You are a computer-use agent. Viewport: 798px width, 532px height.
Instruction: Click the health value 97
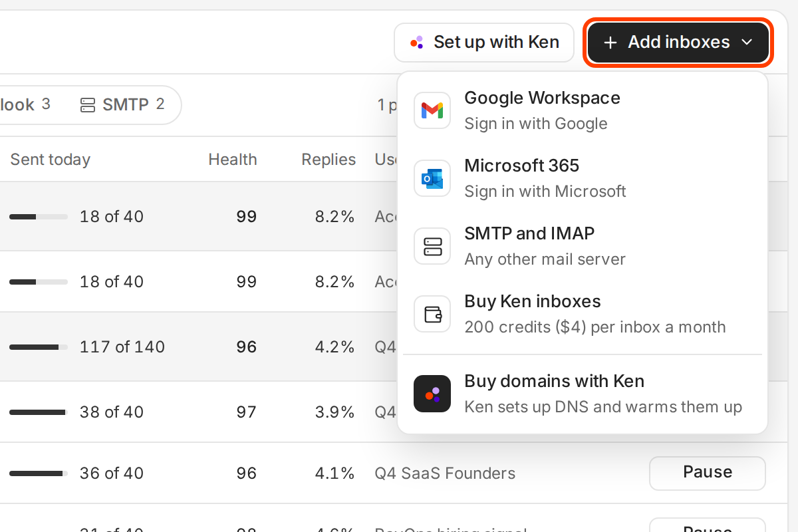click(x=246, y=412)
